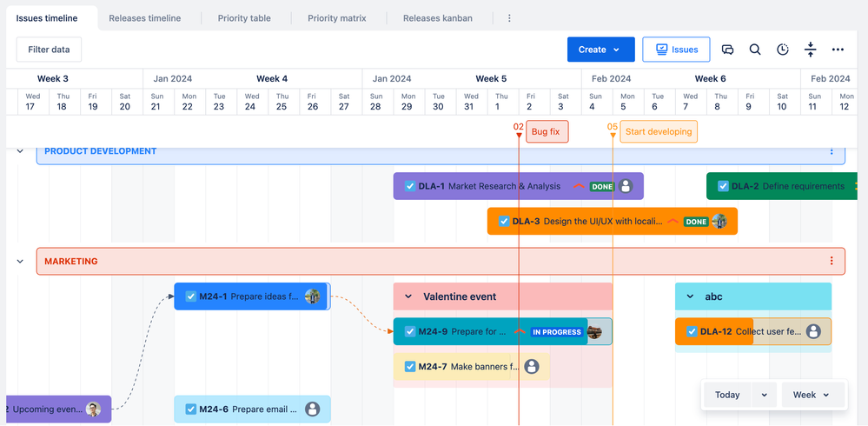Switch to Releases kanban tab

[438, 18]
